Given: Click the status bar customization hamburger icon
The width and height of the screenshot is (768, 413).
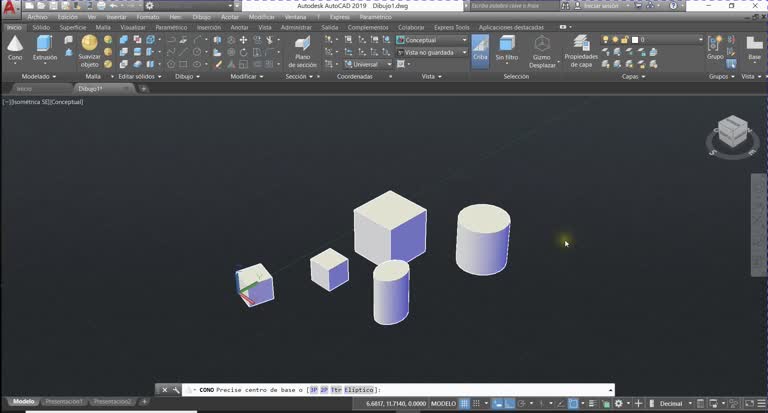Looking at the screenshot, I should tap(761, 404).
